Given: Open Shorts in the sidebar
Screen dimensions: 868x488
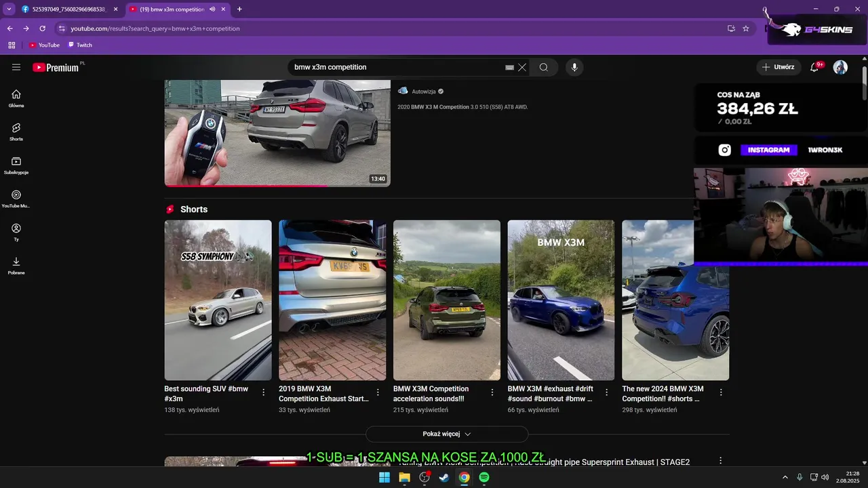Looking at the screenshot, I should 16,131.
